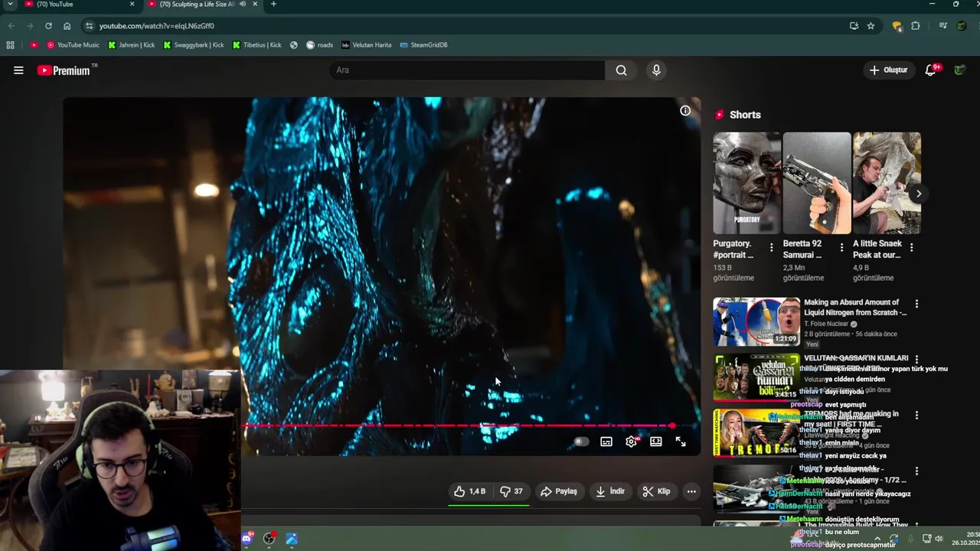
Task: Open options for Tremors reaction video
Action: pyautogui.click(x=916, y=416)
